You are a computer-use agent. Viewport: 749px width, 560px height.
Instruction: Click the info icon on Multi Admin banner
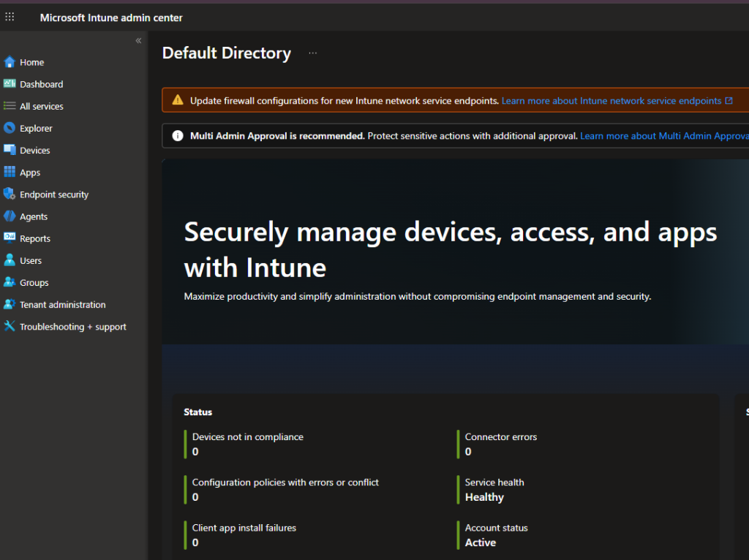[x=178, y=135]
